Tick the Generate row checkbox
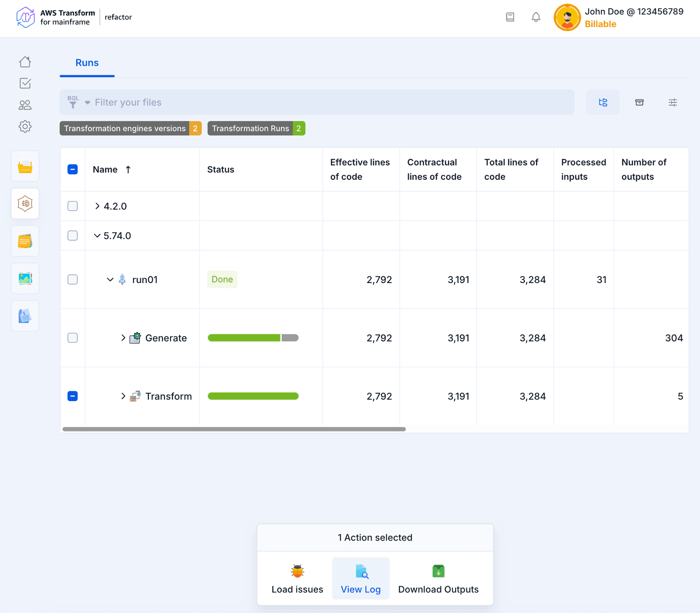The height and width of the screenshot is (613, 700). (x=73, y=338)
